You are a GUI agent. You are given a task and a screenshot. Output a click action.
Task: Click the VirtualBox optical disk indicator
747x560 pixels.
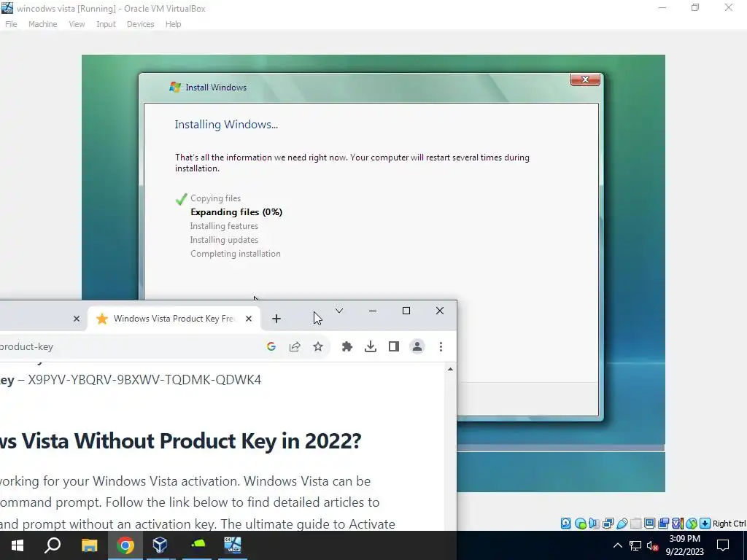(x=580, y=524)
